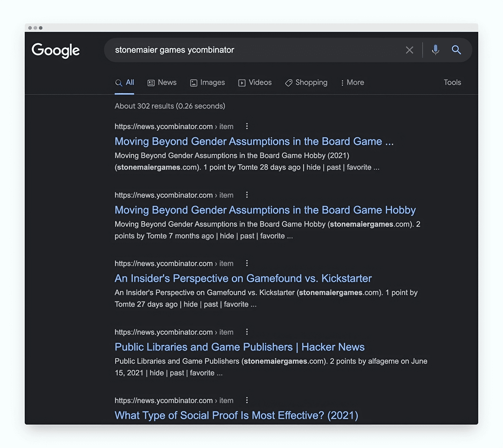Click snippet mentioning 'Tomte 27 days ago'

[x=266, y=298]
